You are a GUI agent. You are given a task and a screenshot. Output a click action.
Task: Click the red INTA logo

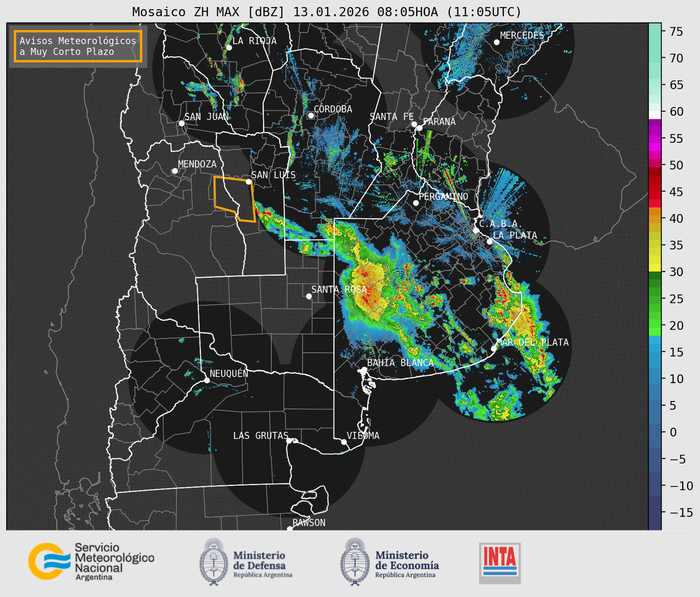point(500,563)
